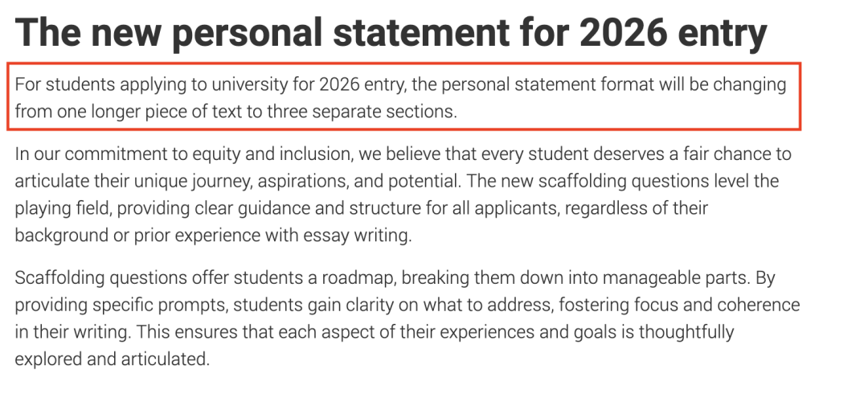
Task: Click the phrase "explored and articulated" on the last line
Action: click(x=111, y=360)
